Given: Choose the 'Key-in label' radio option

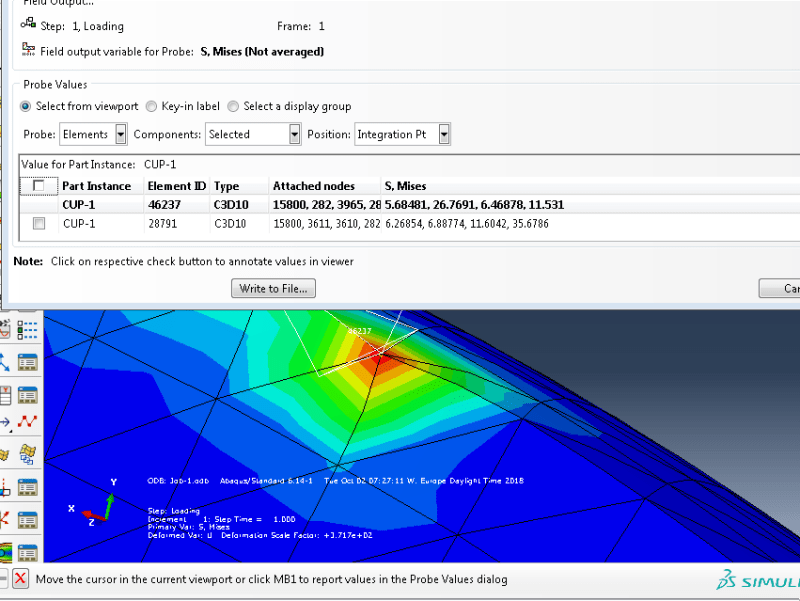Looking at the screenshot, I should coord(151,106).
